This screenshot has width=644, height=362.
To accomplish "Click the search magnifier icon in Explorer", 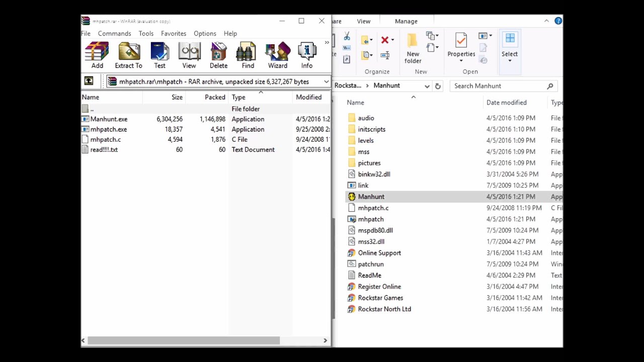I will tap(550, 86).
